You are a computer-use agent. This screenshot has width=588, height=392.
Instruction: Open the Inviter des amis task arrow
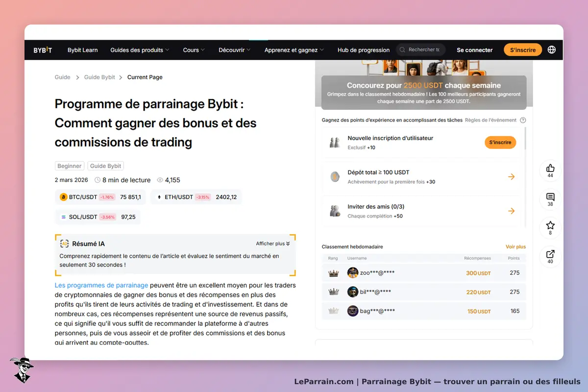(511, 211)
